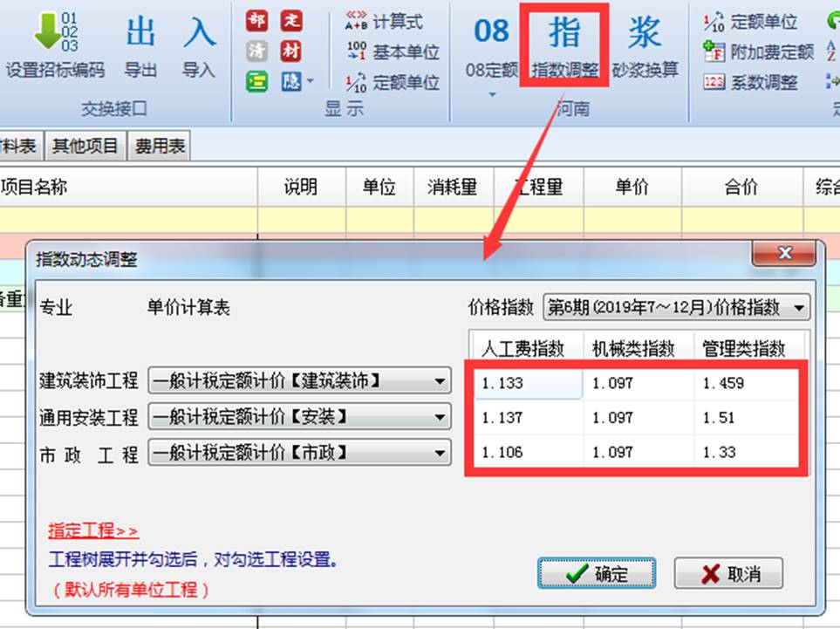Click 计算式 in the display group
This screenshot has height=629, width=840.
[x=385, y=22]
